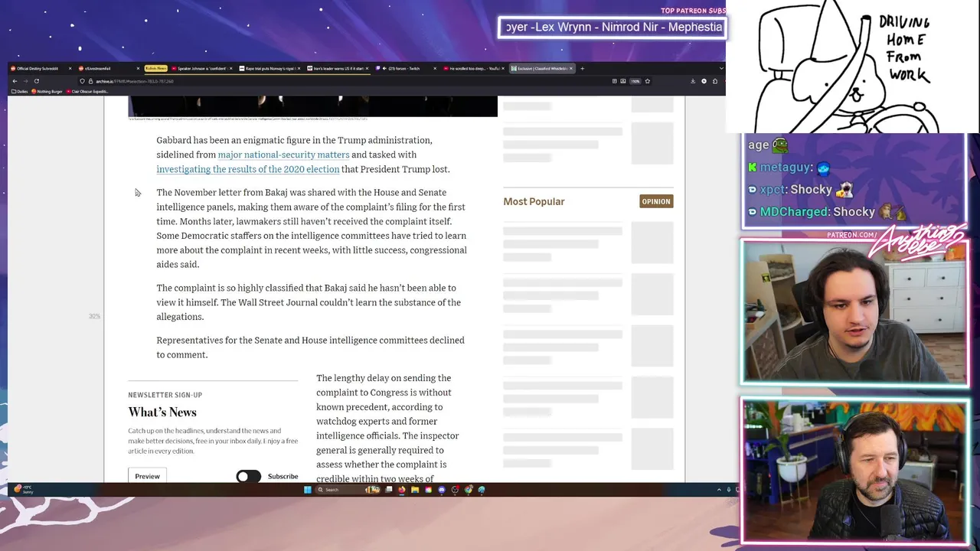The height and width of the screenshot is (551, 980).
Task: Open the Clair Obscur Expedition bookmark
Action: point(87,91)
